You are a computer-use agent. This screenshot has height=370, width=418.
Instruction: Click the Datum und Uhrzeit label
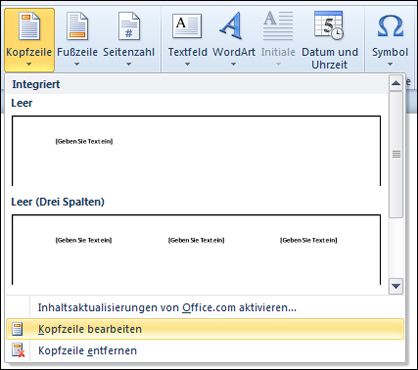(x=329, y=58)
